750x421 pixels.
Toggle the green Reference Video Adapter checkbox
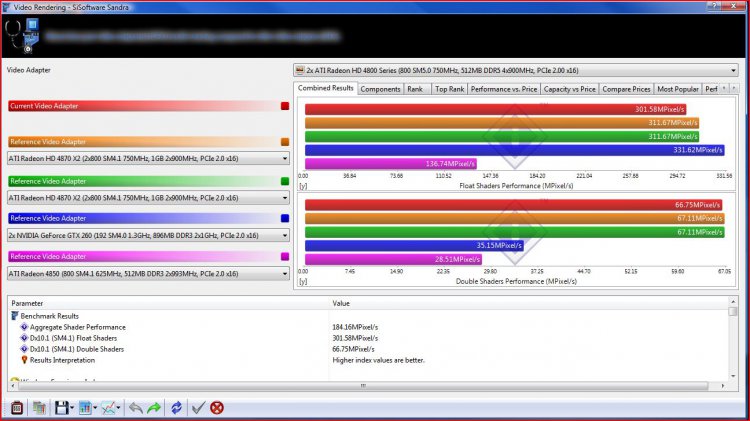[285, 181]
